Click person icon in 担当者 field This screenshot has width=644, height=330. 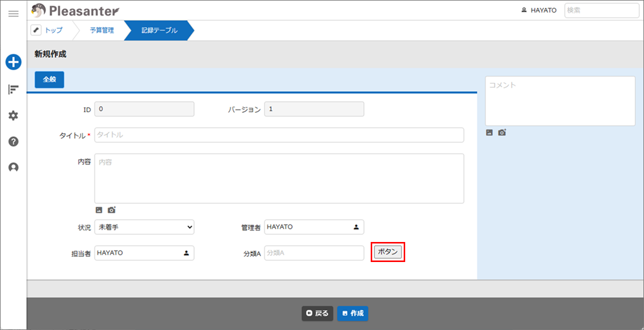[x=186, y=253]
